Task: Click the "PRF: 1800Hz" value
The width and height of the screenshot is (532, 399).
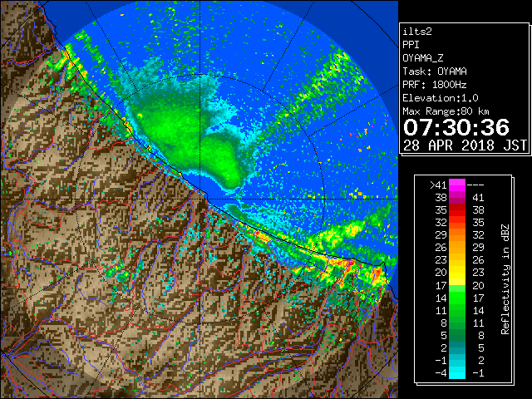Action: [435, 85]
